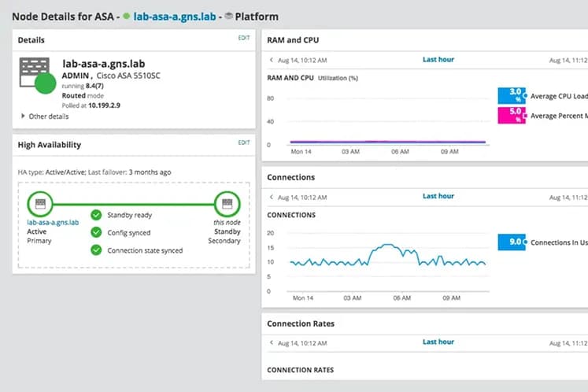Click the Routed mode text
The width and height of the screenshot is (588, 392).
83,96
